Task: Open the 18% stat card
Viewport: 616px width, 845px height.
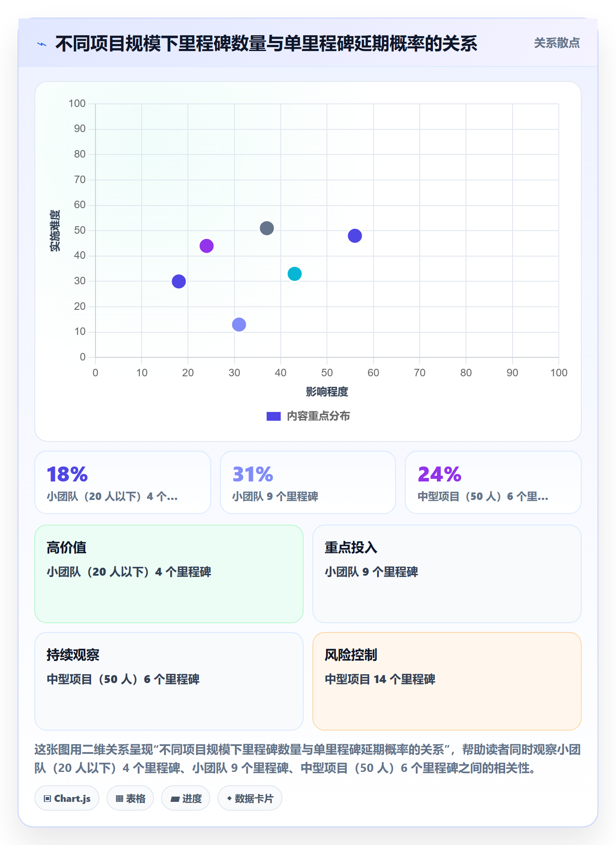Action: tap(123, 482)
